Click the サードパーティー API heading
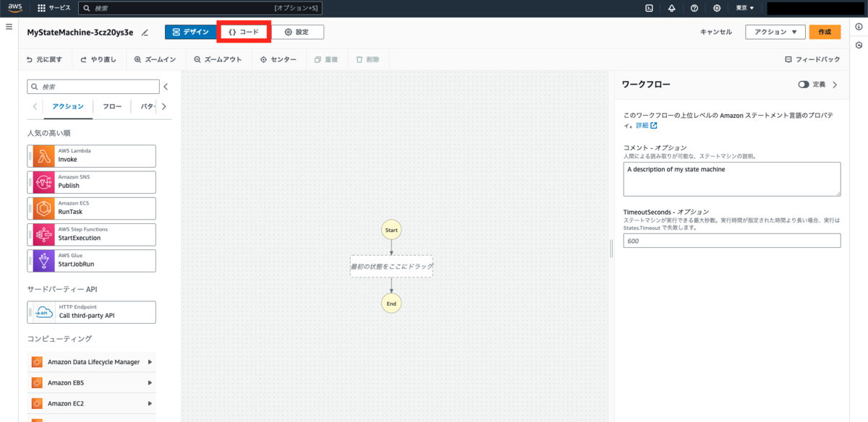 [x=61, y=289]
